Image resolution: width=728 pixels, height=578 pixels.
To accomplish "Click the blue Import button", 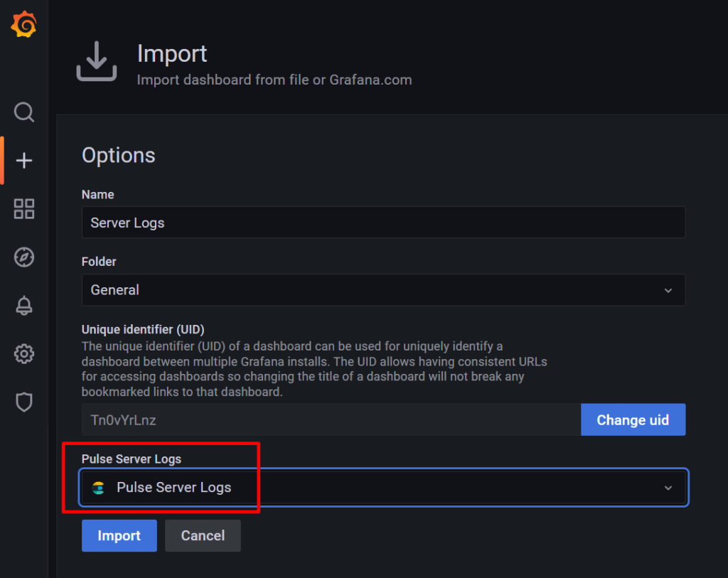I will pos(119,536).
